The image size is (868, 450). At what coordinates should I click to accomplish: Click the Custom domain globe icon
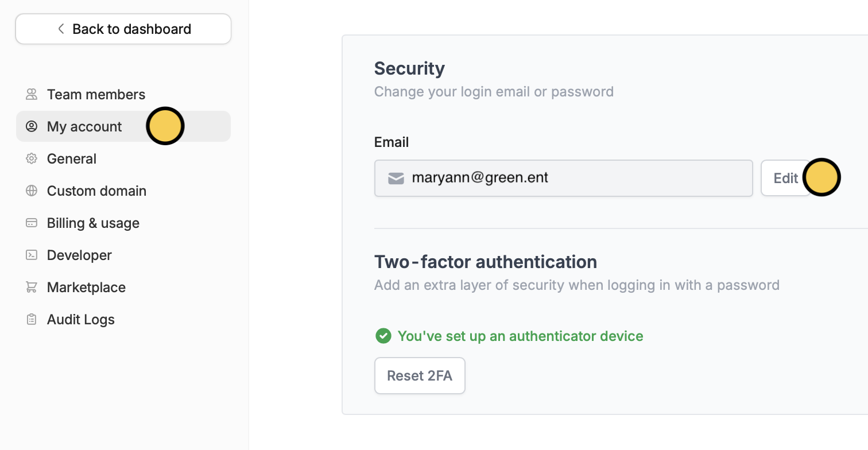click(32, 191)
